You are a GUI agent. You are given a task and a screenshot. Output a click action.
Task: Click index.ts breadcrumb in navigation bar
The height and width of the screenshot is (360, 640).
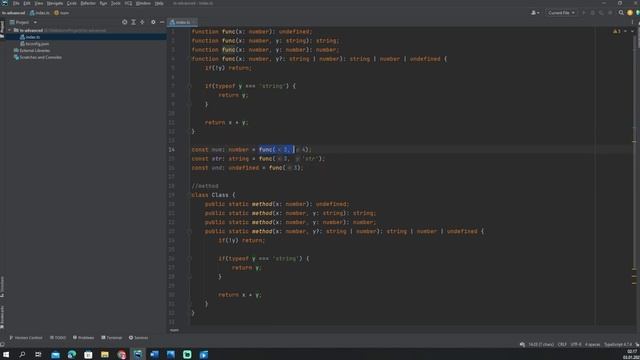[40, 13]
